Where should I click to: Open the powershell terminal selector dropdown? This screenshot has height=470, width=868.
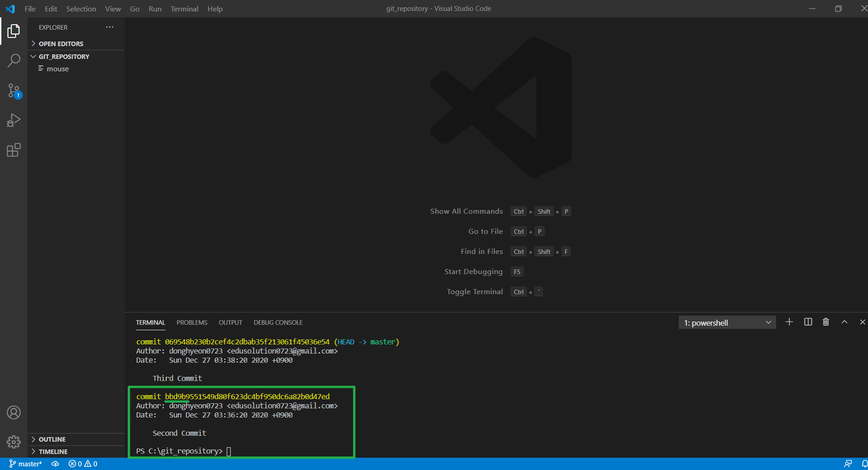[727, 322]
